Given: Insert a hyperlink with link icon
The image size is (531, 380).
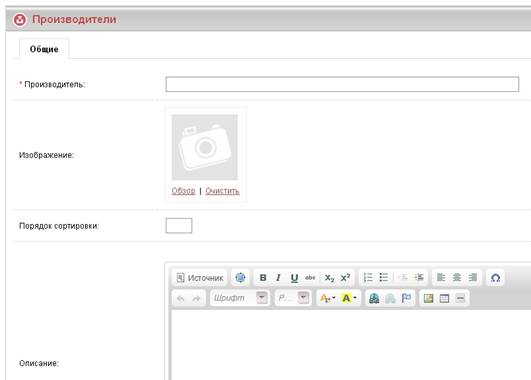Looking at the screenshot, I should [374, 298].
